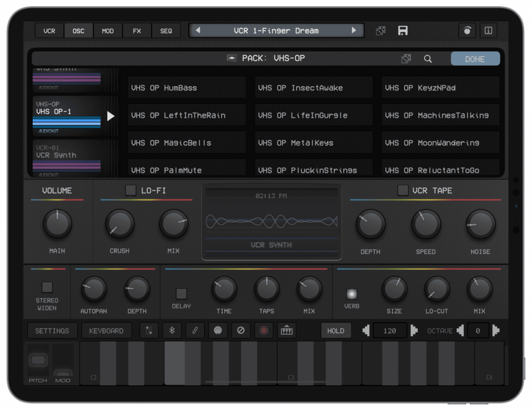532x411 pixels.
Task: Select the VHS OP KeyzNPad preset
Action: point(441,87)
